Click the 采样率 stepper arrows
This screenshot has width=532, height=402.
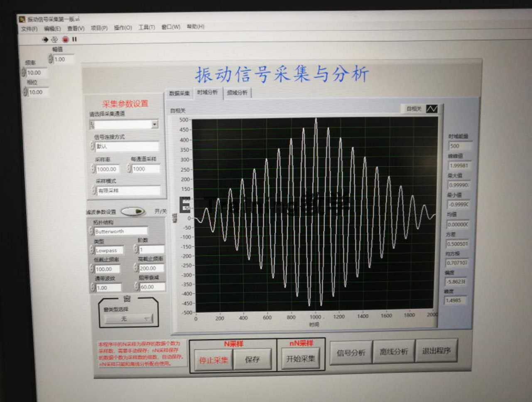pos(93,168)
